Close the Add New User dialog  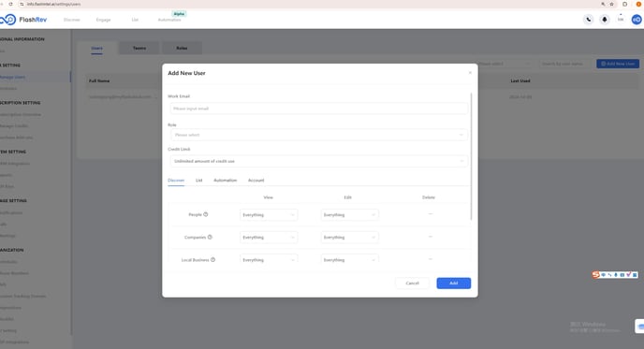click(470, 73)
